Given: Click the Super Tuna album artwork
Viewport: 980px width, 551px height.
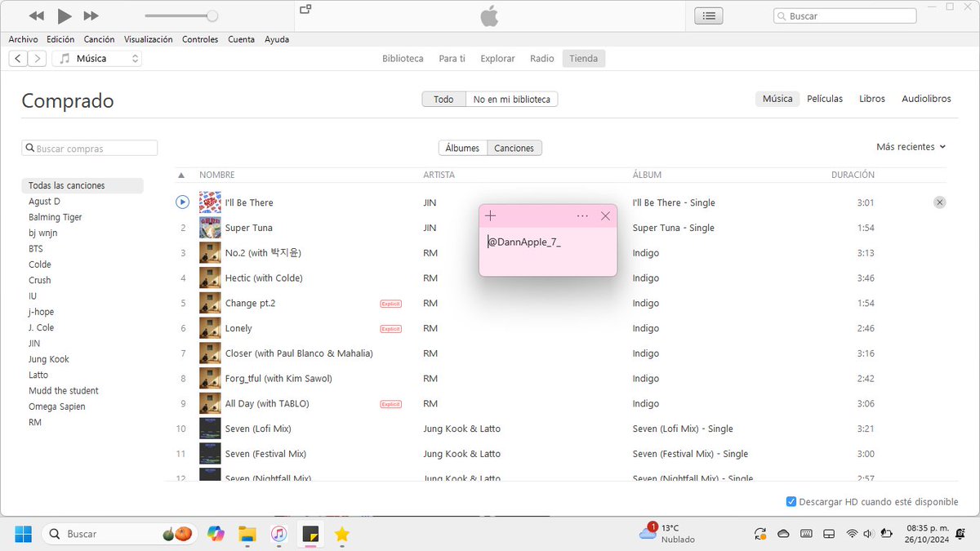Looking at the screenshot, I should pos(210,228).
